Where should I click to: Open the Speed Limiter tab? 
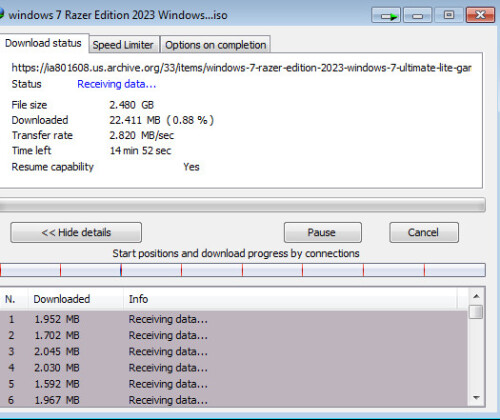[123, 45]
